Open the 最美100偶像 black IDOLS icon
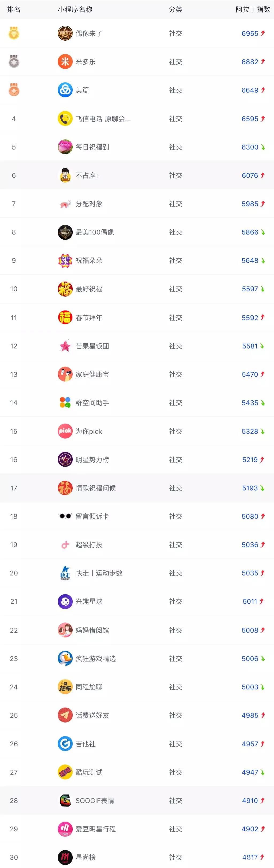274x868 pixels. pyautogui.click(x=65, y=232)
